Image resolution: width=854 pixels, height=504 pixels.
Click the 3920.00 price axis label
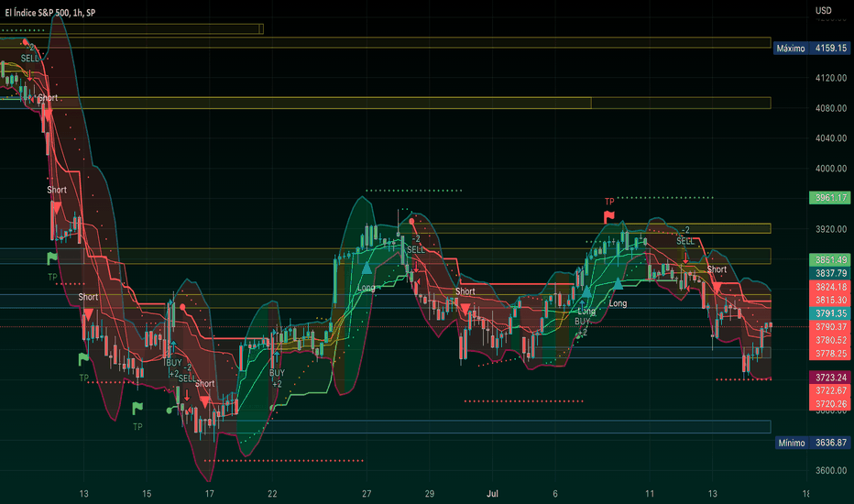(x=830, y=229)
